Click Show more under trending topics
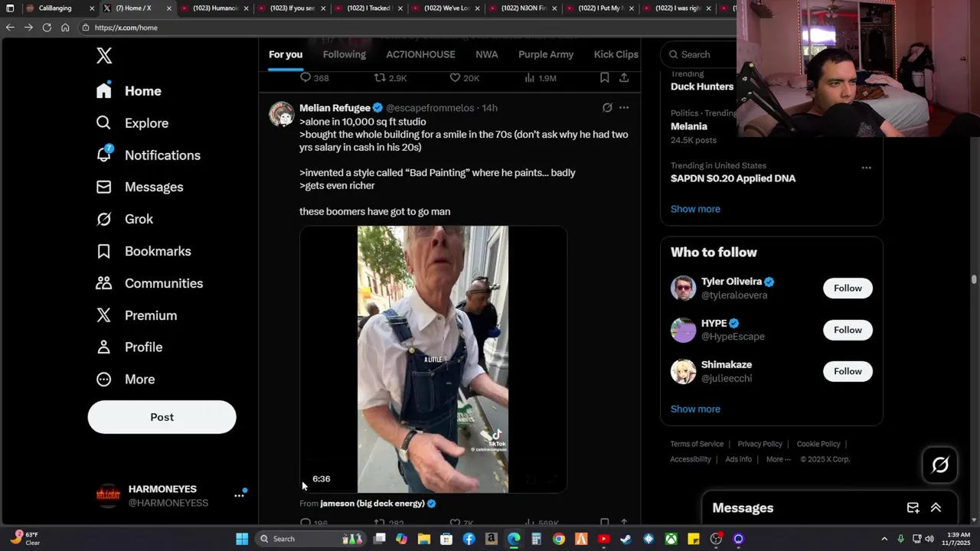The width and height of the screenshot is (980, 551). point(695,209)
